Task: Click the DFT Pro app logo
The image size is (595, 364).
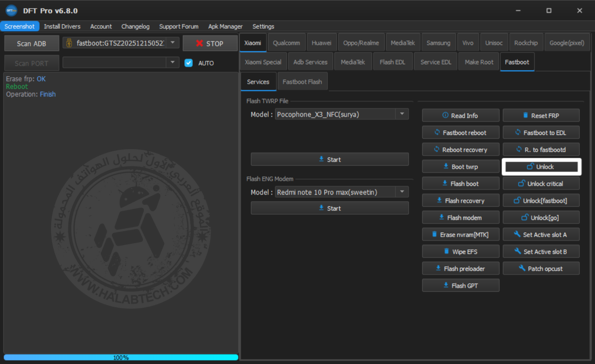Action: pos(11,10)
